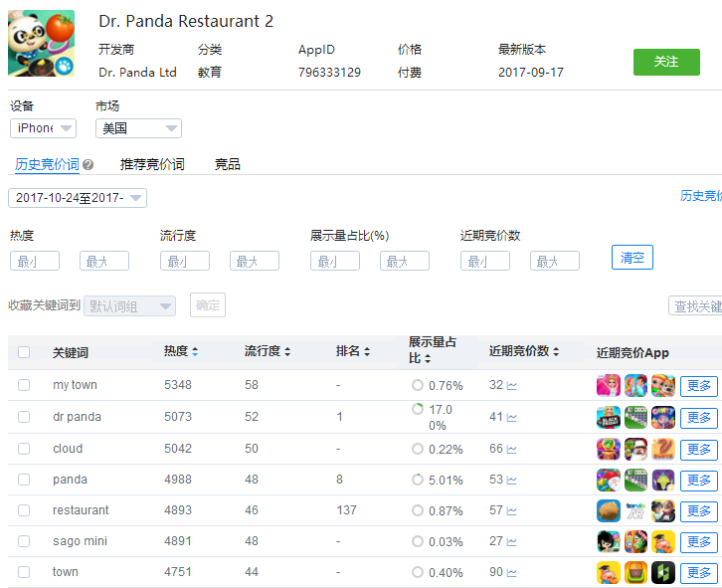722x588 pixels.
Task: Click the 近期竞价数 minimum input field
Action: click(x=485, y=261)
